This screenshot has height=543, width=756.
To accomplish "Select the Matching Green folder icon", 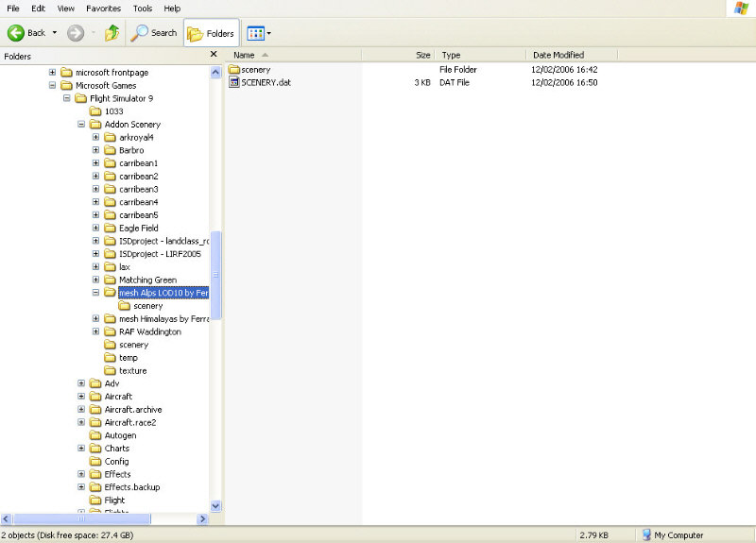I will click(x=110, y=280).
